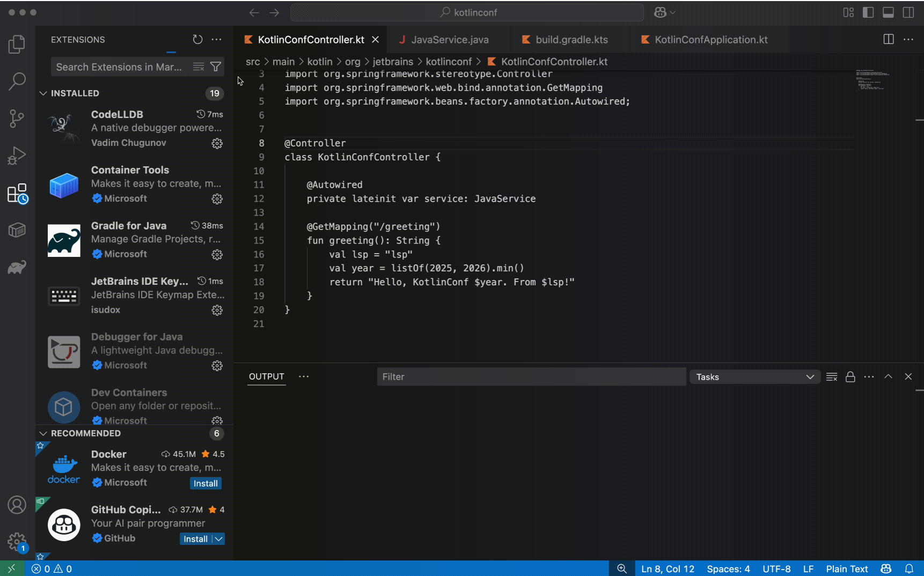Select the KotlinConfController.kt tab
This screenshot has width=924, height=576.
[311, 40]
